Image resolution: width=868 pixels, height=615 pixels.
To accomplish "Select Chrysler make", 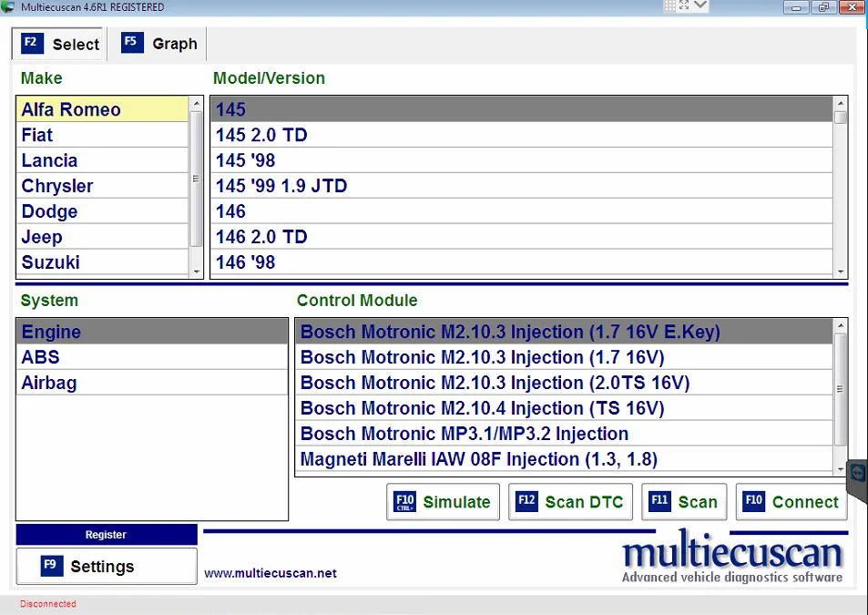I will [x=102, y=186].
